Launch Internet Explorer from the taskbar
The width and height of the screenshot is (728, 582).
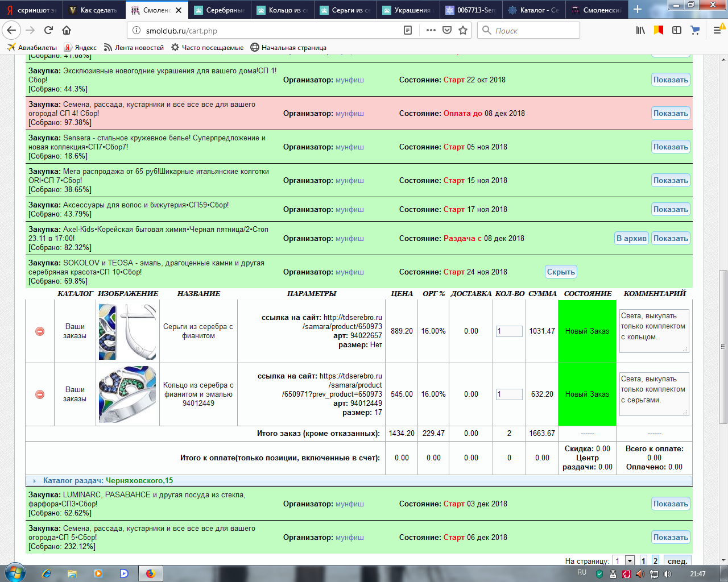[x=47, y=573]
